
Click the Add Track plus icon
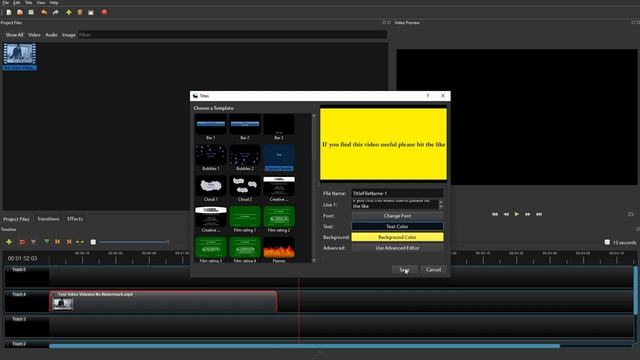click(9, 242)
